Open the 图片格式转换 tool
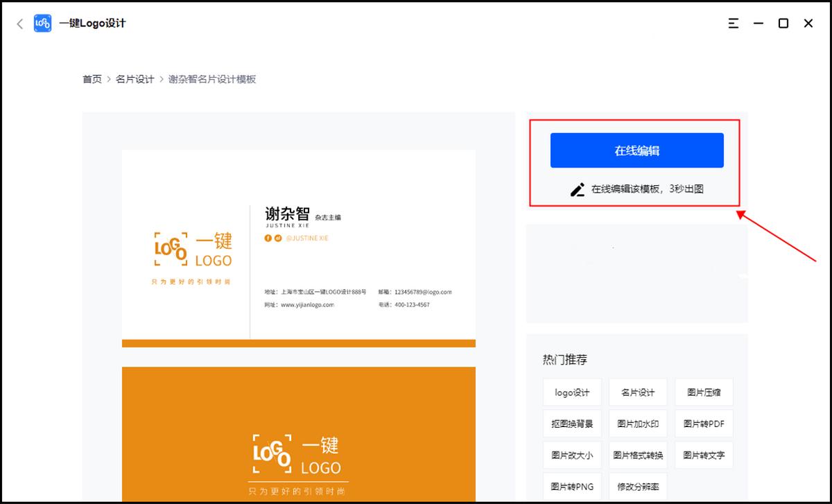 pyautogui.click(x=639, y=455)
